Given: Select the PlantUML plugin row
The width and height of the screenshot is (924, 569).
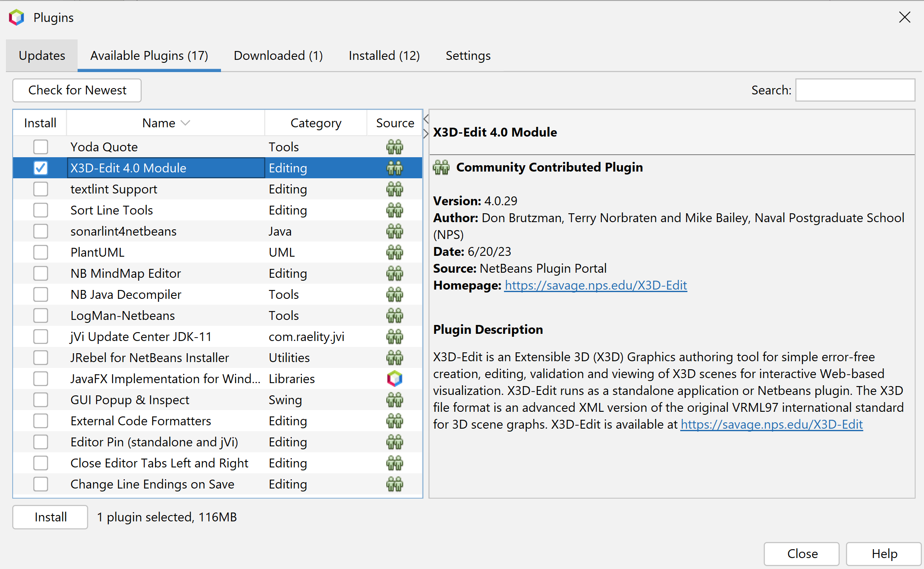Looking at the screenshot, I should [218, 252].
